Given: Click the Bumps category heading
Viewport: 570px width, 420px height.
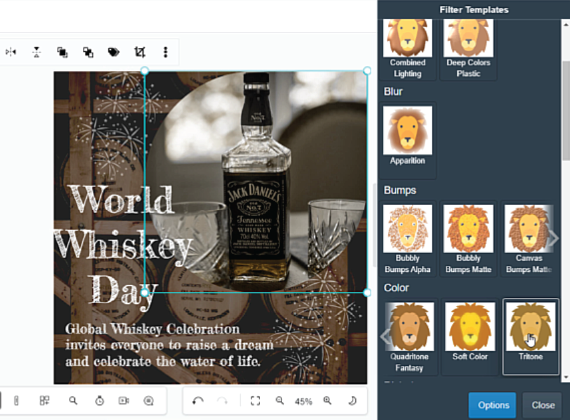Looking at the screenshot, I should 400,190.
